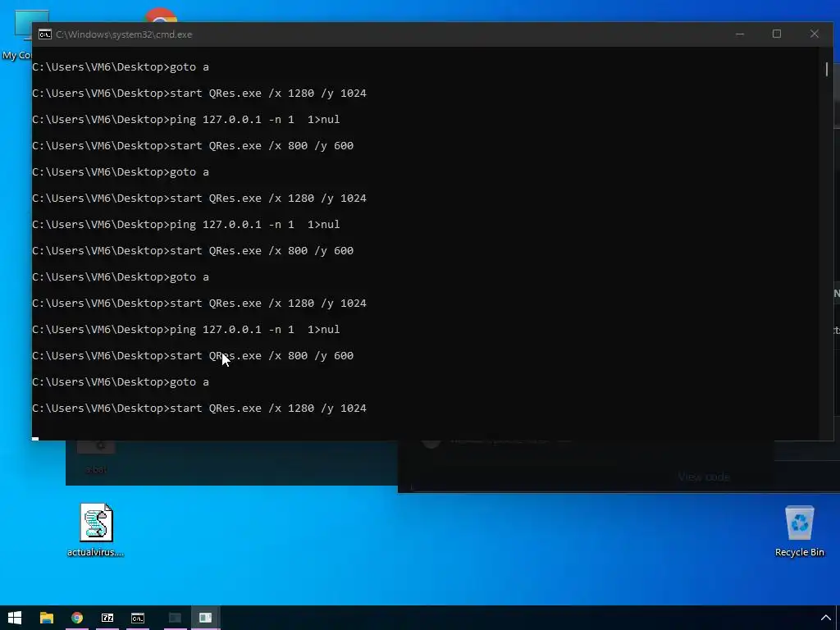
Task: Select the Recycle Bin desktop icon
Action: (x=799, y=532)
